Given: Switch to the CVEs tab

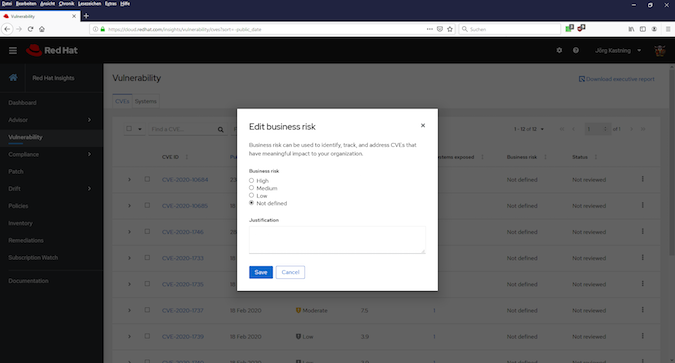Looking at the screenshot, I should [x=122, y=101].
